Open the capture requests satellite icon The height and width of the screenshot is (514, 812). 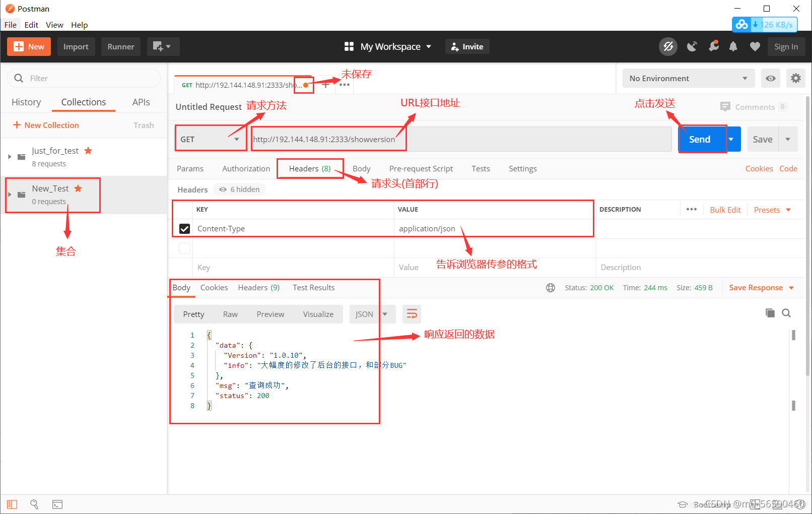tap(692, 46)
